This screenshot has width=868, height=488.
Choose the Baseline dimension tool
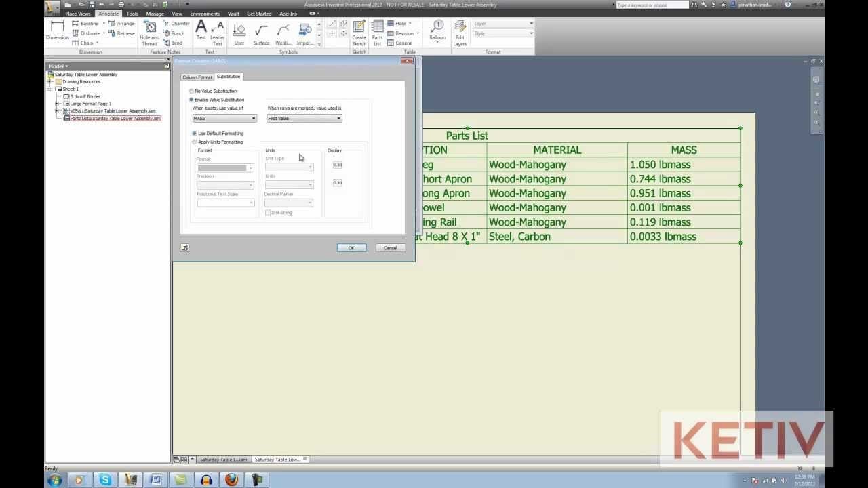[x=85, y=24]
